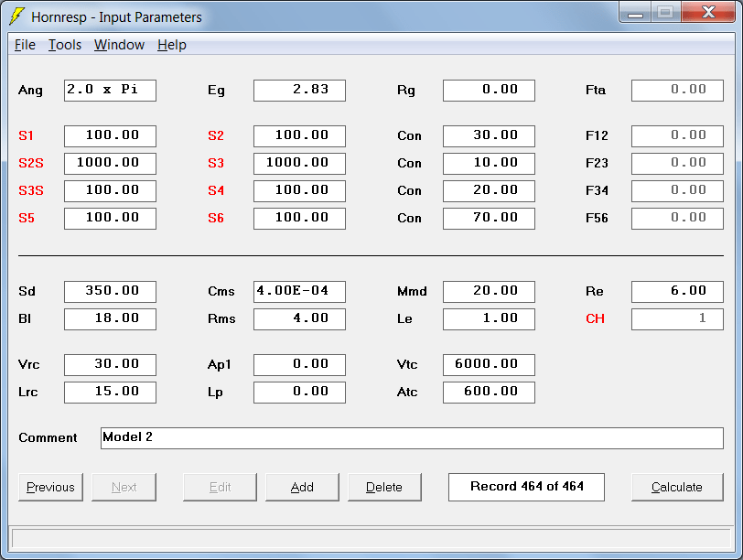Click the status bar at window bottom
This screenshot has width=743, height=560.
pyautogui.click(x=371, y=539)
